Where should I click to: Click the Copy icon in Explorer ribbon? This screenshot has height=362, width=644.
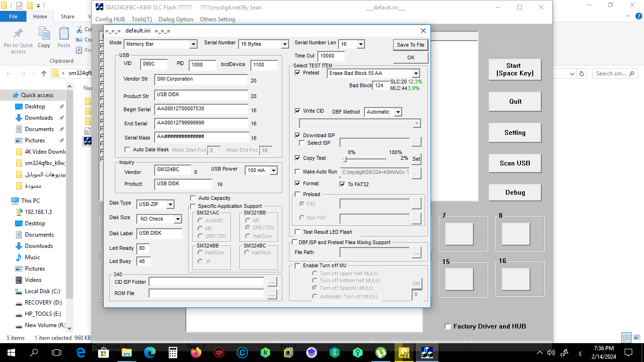click(x=44, y=34)
